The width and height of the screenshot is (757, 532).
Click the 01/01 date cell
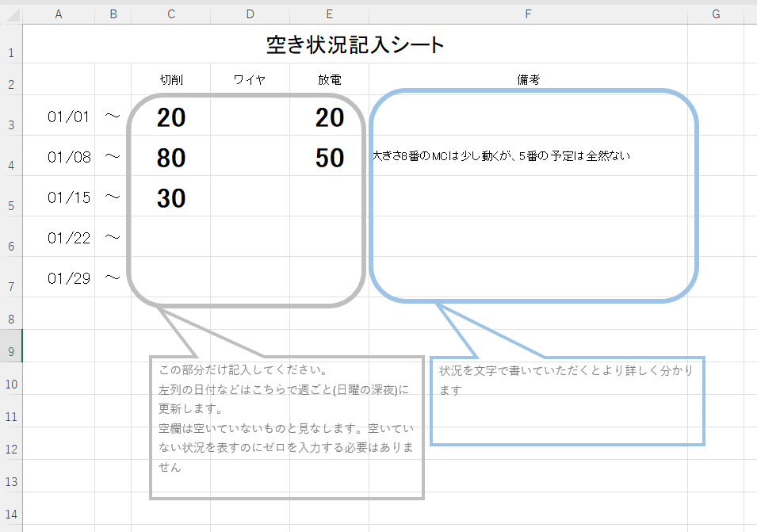tap(68, 117)
